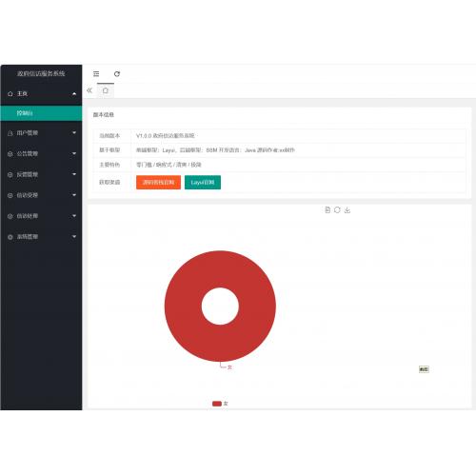The height and width of the screenshot is (476, 476).
Task: Collapse the 主页 menu using its up arrow
Action: click(x=74, y=94)
